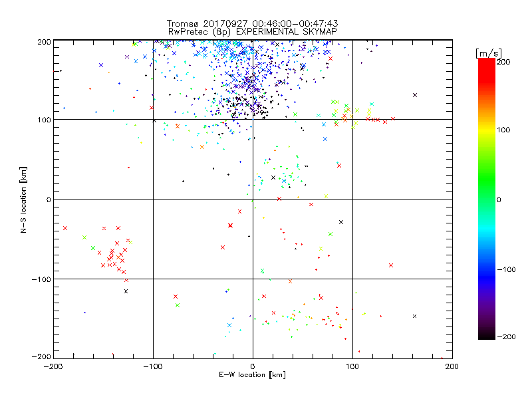
Task: Pick the black bottom end of the colorbar
Action: 487,335
